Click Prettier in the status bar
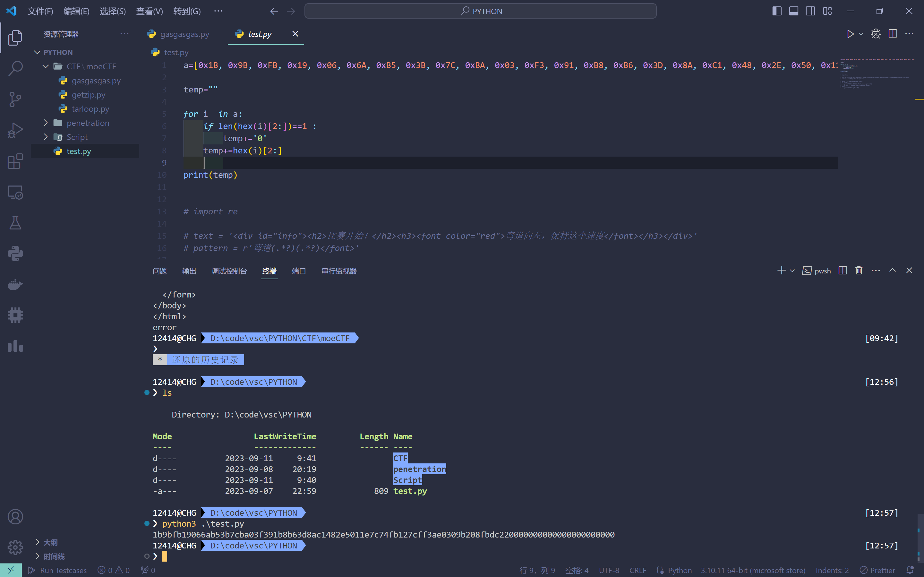 877,570
